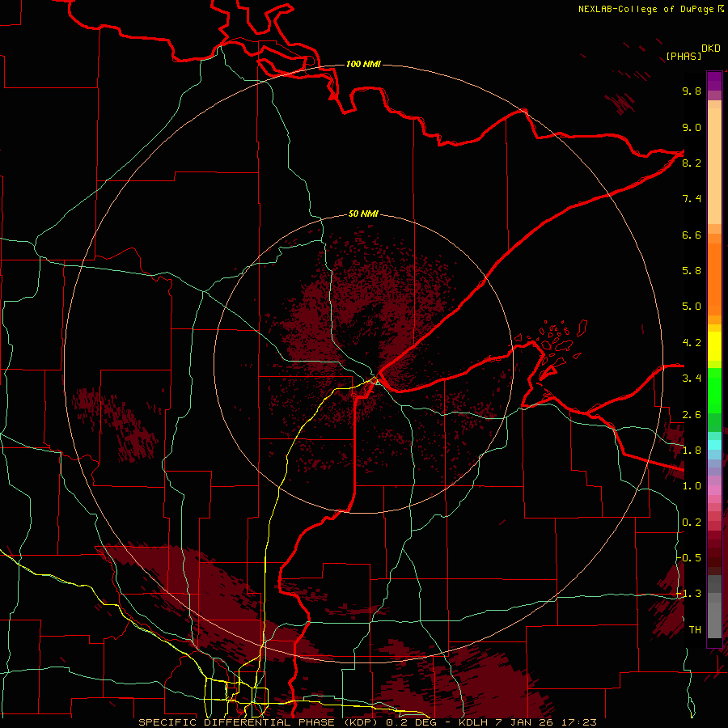Click the -1.3 scale value
728x728 pixels.
pos(689,594)
